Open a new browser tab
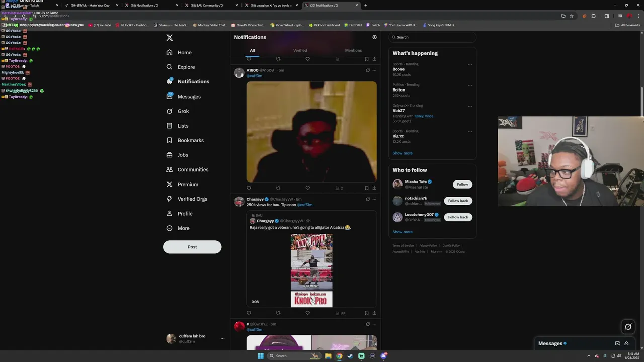 (365, 5)
